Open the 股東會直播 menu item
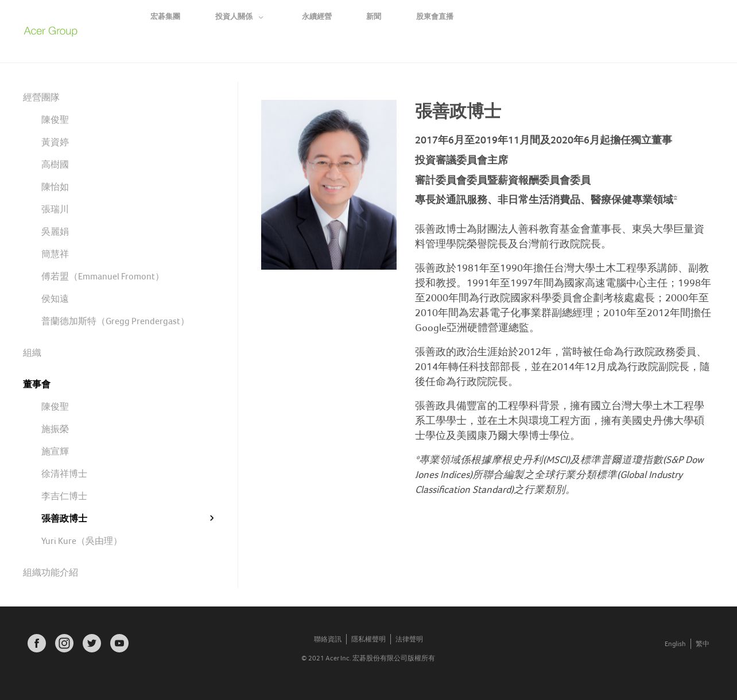 coord(435,17)
